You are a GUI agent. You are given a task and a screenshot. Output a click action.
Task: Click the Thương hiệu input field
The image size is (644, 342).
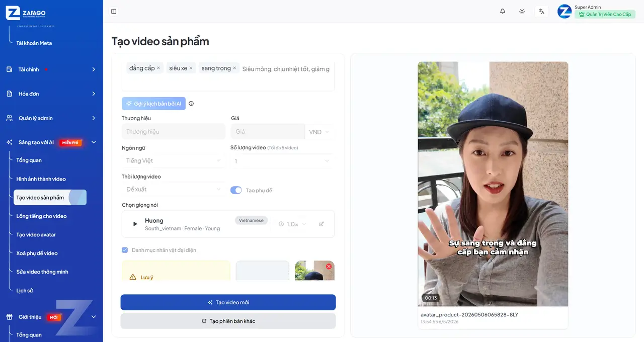174,132
